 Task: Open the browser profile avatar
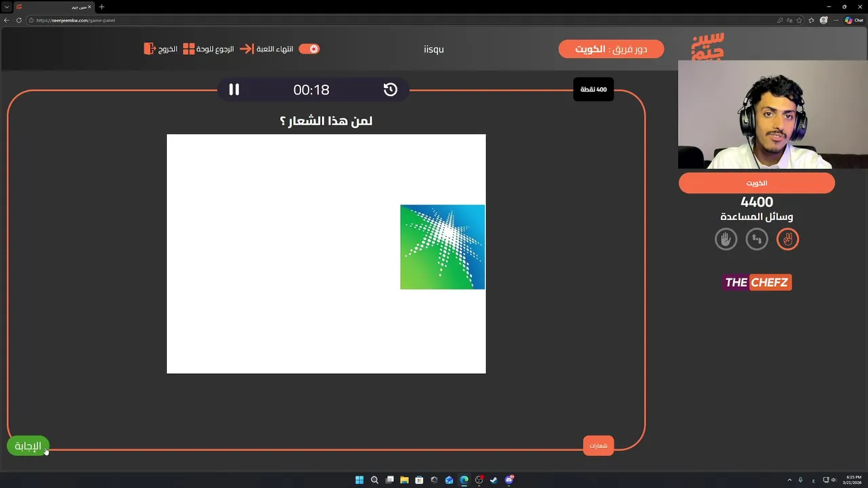(x=824, y=20)
